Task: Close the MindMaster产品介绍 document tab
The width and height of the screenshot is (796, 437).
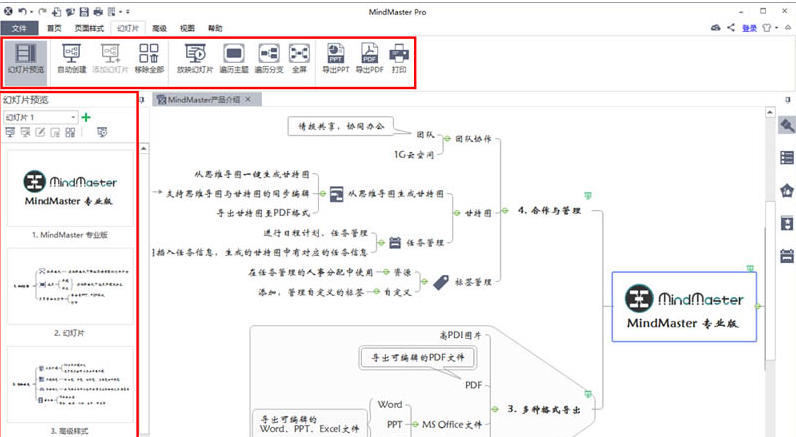Action: coord(248,99)
